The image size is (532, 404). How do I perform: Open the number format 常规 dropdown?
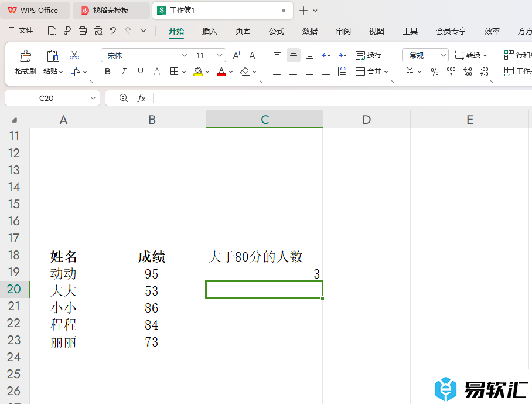coord(443,55)
